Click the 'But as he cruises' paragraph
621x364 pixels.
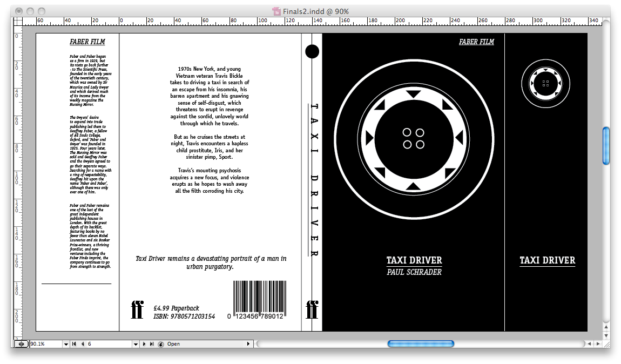210,147
